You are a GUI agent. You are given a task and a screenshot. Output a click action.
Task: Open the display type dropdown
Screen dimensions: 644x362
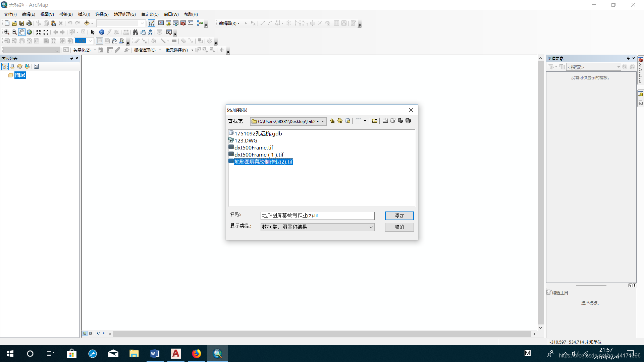[x=371, y=227]
